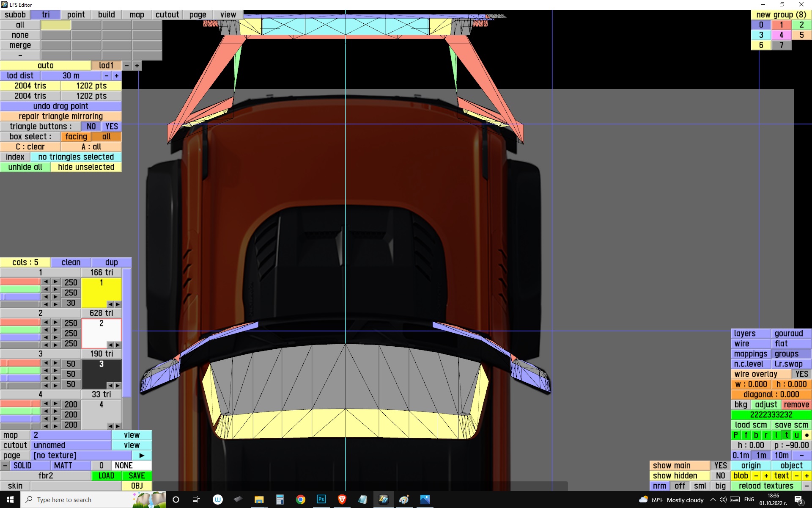Open the page texture arrow selector
This screenshot has width=812, height=508.
point(142,455)
